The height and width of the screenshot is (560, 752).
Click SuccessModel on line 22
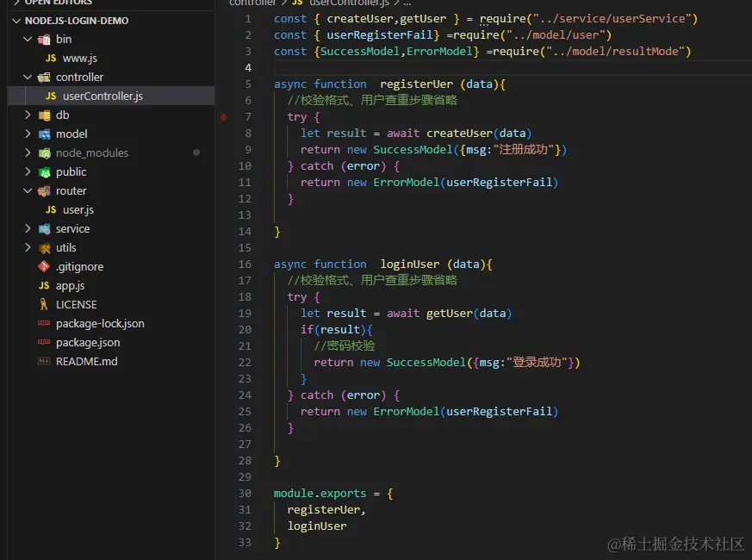(426, 362)
